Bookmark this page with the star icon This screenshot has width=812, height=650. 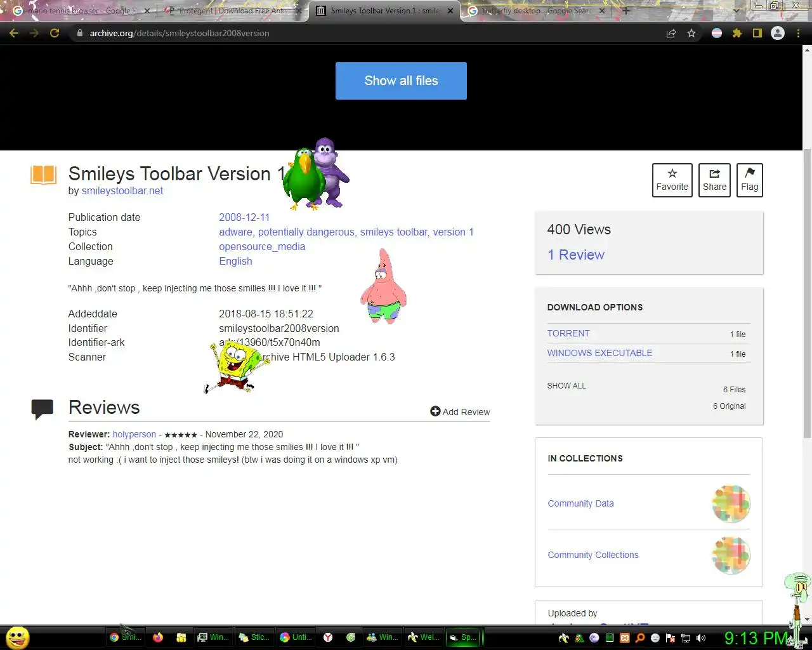pyautogui.click(x=691, y=33)
